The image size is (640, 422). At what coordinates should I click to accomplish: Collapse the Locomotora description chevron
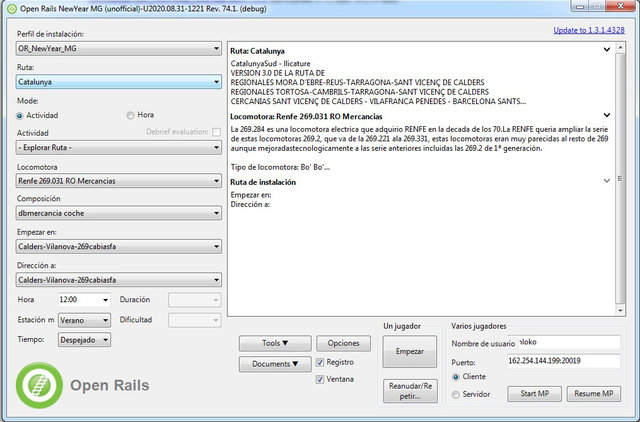607,116
